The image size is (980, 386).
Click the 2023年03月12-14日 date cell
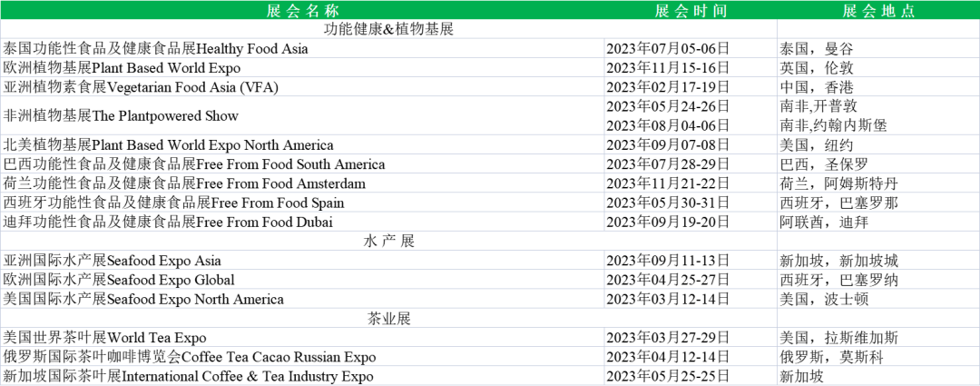(691, 300)
